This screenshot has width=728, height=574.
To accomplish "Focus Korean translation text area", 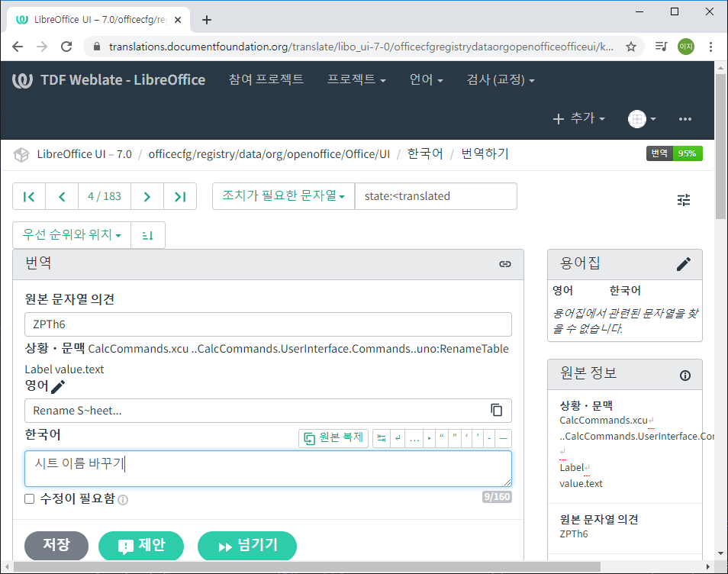I will click(268, 468).
